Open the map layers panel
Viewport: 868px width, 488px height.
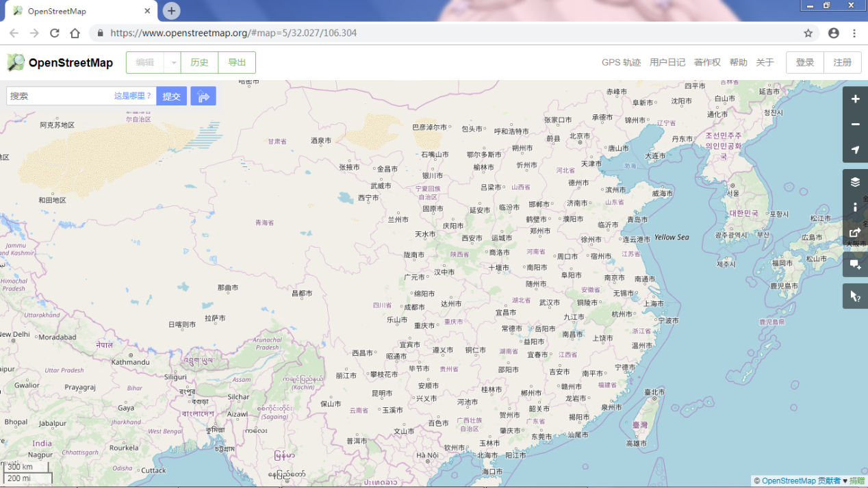point(855,182)
